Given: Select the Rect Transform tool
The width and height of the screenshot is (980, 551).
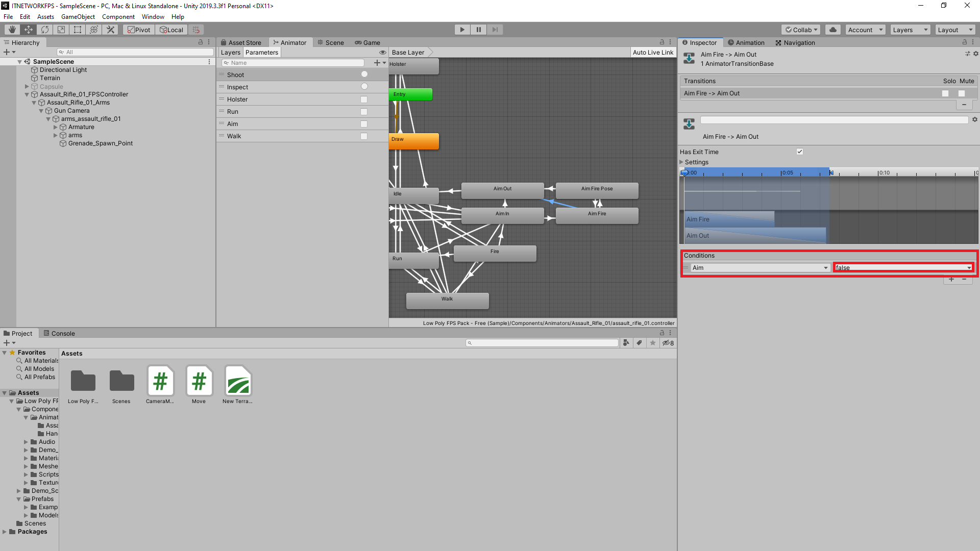Looking at the screenshot, I should coord(77,29).
